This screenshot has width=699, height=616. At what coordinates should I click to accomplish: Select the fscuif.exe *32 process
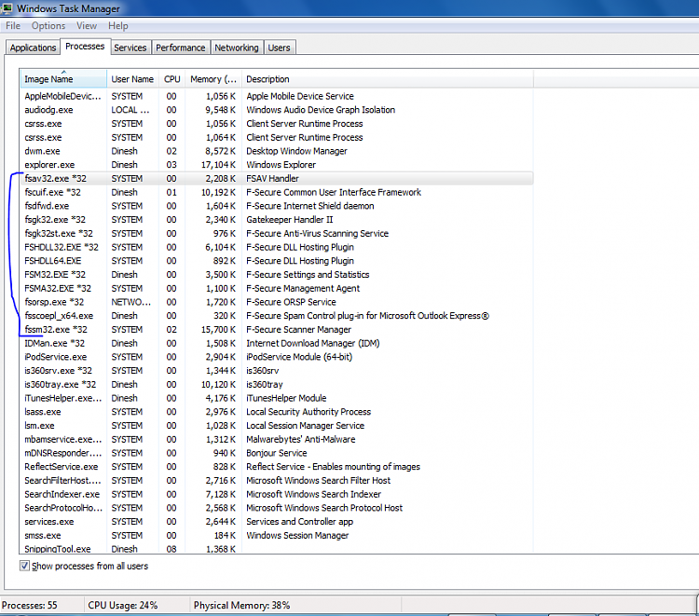277,193
